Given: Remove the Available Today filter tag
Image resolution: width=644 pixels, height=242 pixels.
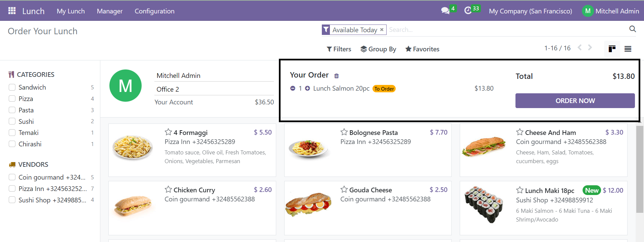Looking at the screenshot, I should (x=382, y=30).
